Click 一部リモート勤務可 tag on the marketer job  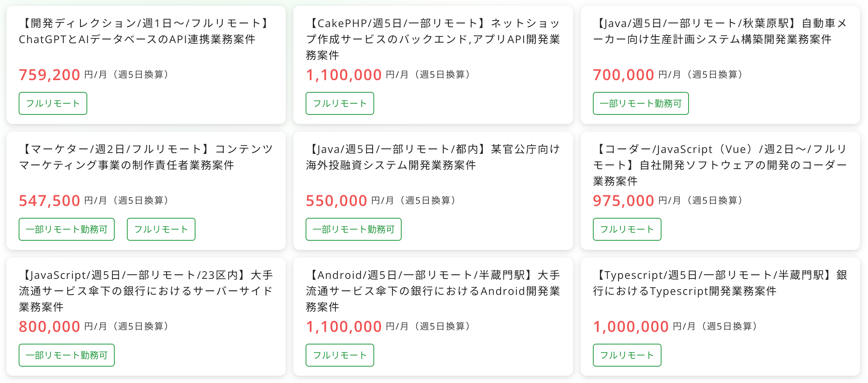67,229
